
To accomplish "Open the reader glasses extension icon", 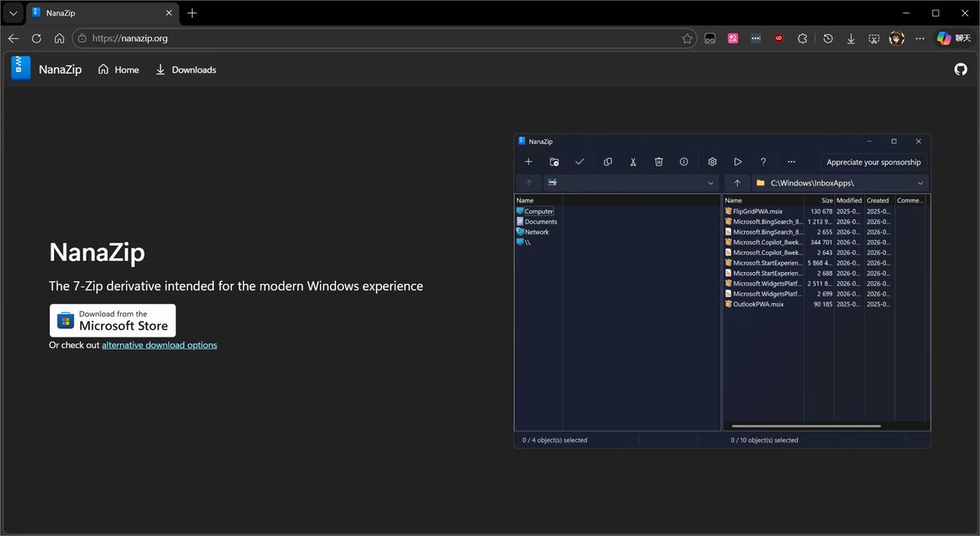I will 710,38.
